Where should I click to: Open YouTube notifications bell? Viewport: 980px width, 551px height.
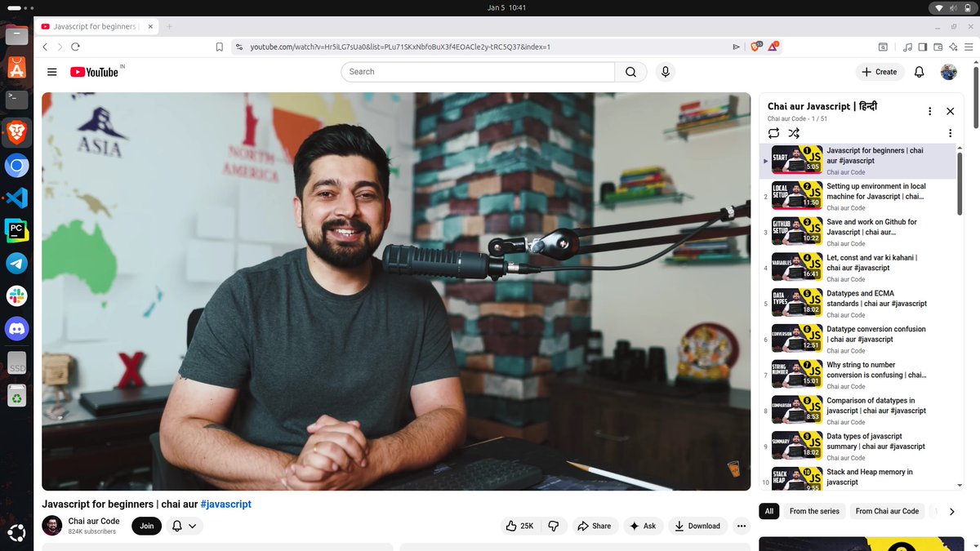click(x=920, y=72)
